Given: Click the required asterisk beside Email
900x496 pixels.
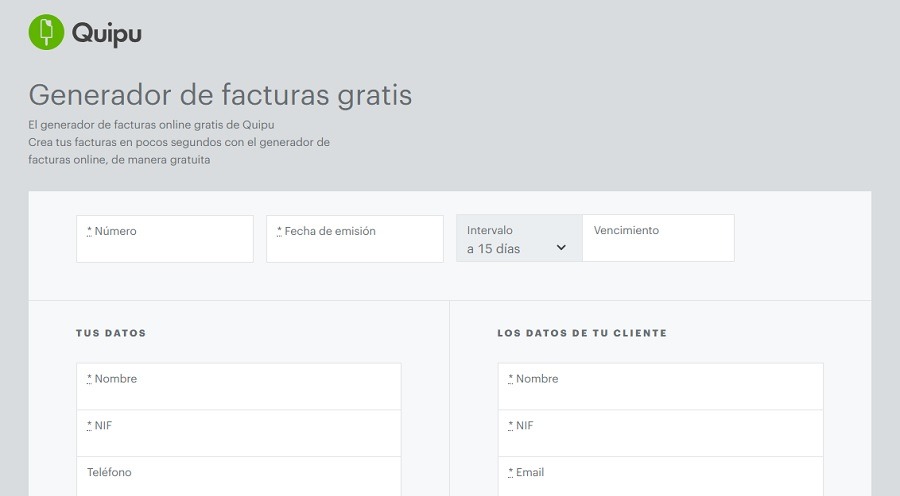Looking at the screenshot, I should pyautogui.click(x=510, y=472).
